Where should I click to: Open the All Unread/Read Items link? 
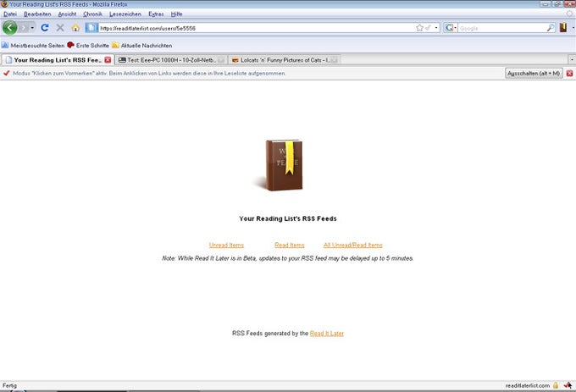[353, 245]
